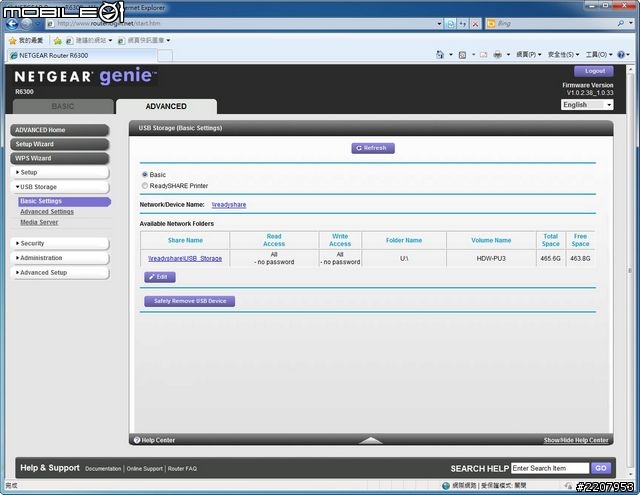Click the Edit button
Viewport: 640px width, 495px height.
click(x=160, y=277)
